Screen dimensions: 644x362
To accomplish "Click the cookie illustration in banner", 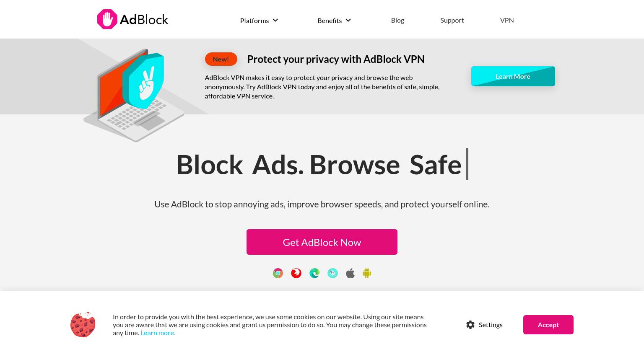I will (83, 324).
